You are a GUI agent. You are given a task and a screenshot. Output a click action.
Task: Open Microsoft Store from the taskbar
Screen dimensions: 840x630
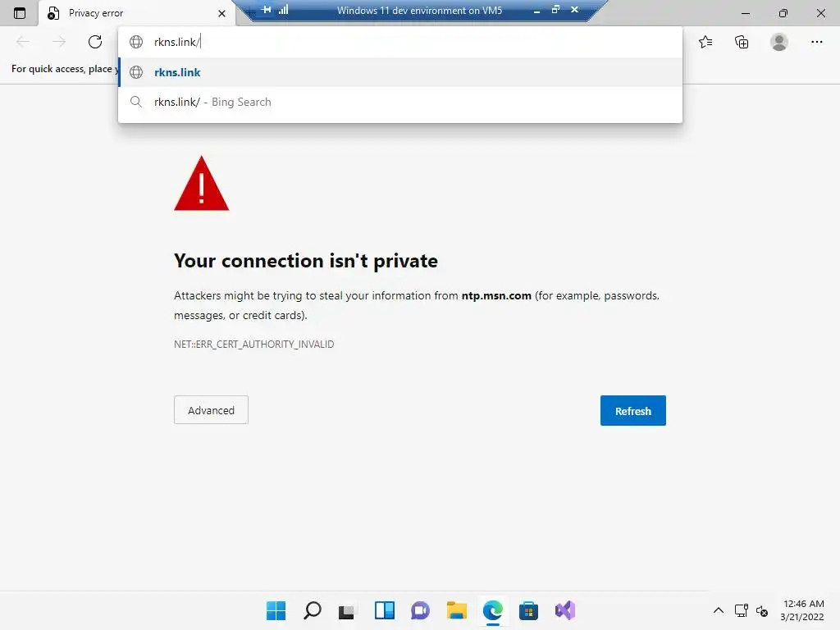pyautogui.click(x=528, y=610)
